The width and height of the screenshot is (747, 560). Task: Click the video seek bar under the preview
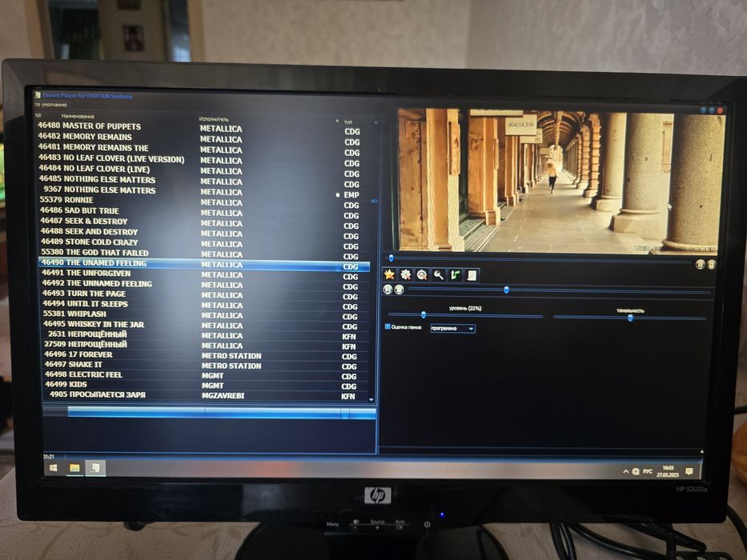[540, 258]
